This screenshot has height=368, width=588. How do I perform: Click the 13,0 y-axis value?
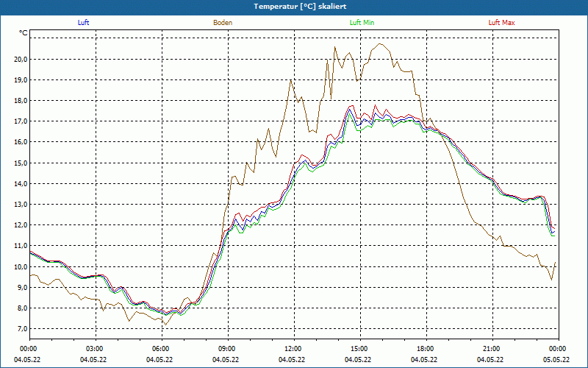21,204
